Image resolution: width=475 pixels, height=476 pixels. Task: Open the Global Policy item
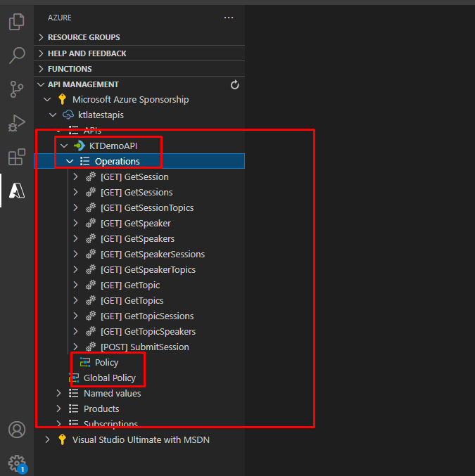109,378
